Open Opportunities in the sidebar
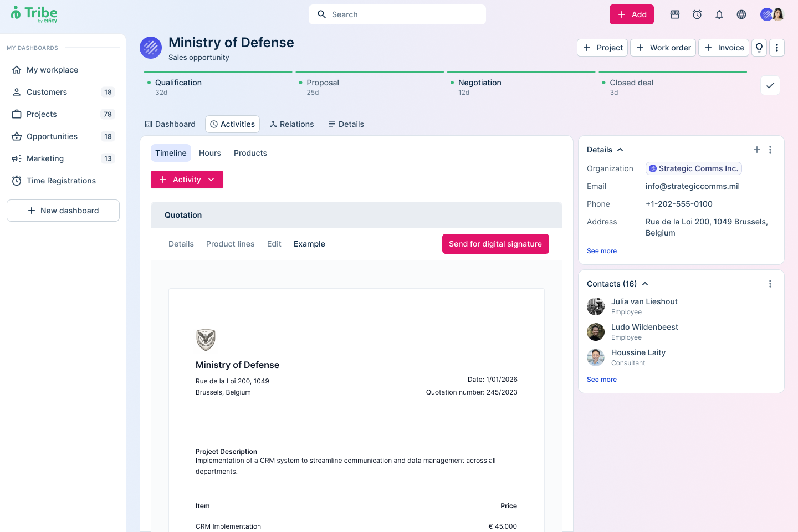798x532 pixels. point(63,136)
